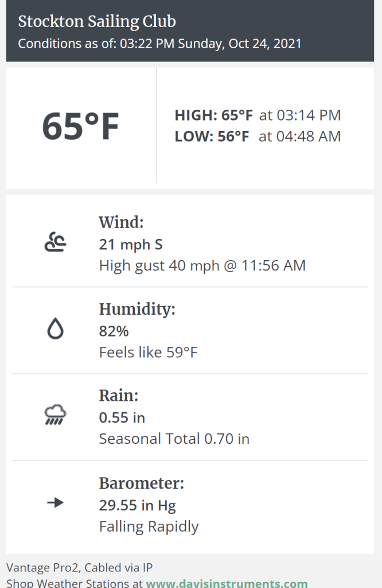
Task: Select the Seasonal Total 0.70 in text
Action: (174, 438)
